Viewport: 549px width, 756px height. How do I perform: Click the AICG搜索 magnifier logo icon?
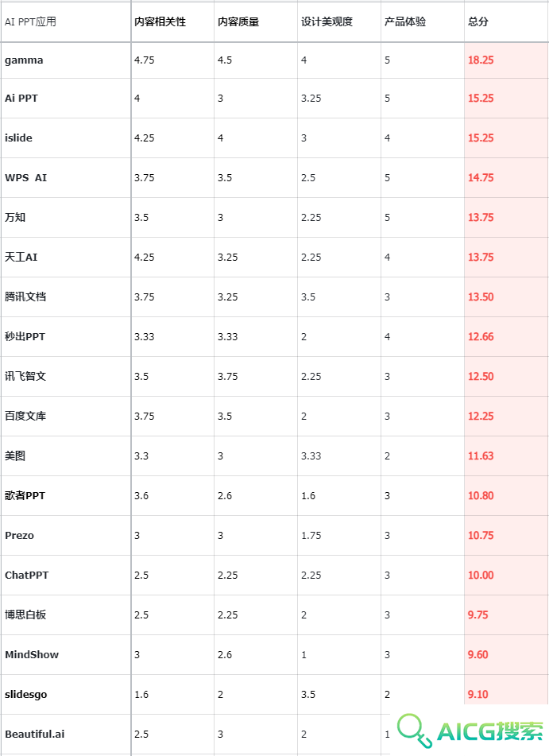(414, 731)
